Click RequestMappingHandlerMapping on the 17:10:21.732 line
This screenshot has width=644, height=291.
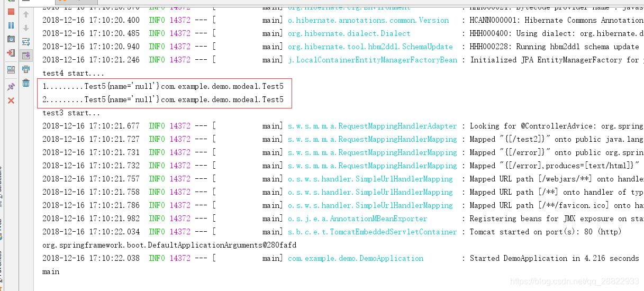coord(373,166)
